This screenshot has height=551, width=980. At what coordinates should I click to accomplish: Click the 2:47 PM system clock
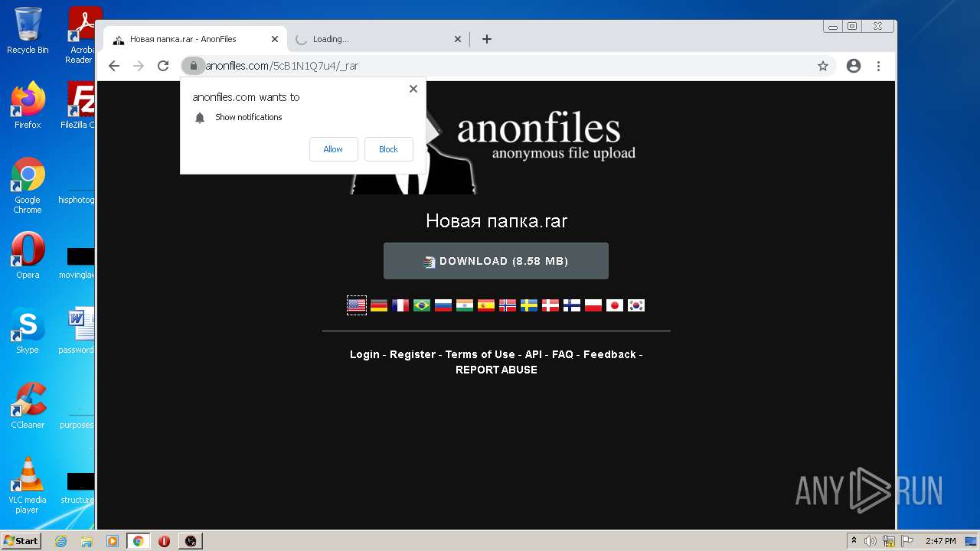click(x=941, y=541)
